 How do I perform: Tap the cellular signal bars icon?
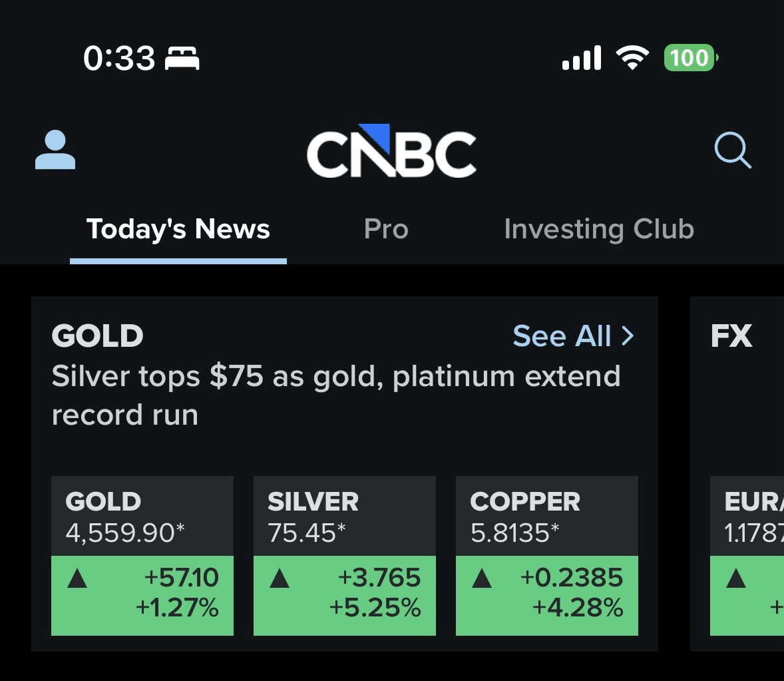pyautogui.click(x=582, y=59)
